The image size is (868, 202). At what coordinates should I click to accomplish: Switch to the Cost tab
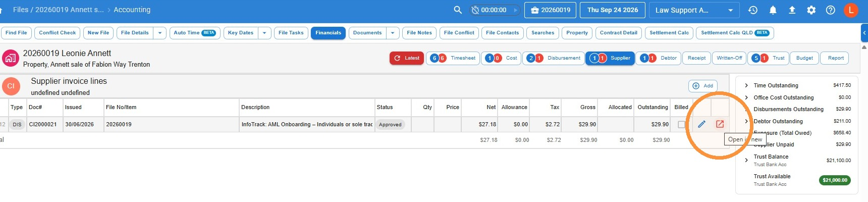501,58
